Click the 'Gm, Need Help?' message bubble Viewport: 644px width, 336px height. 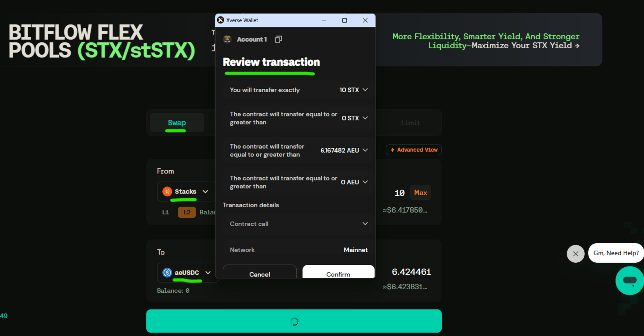[x=616, y=253]
